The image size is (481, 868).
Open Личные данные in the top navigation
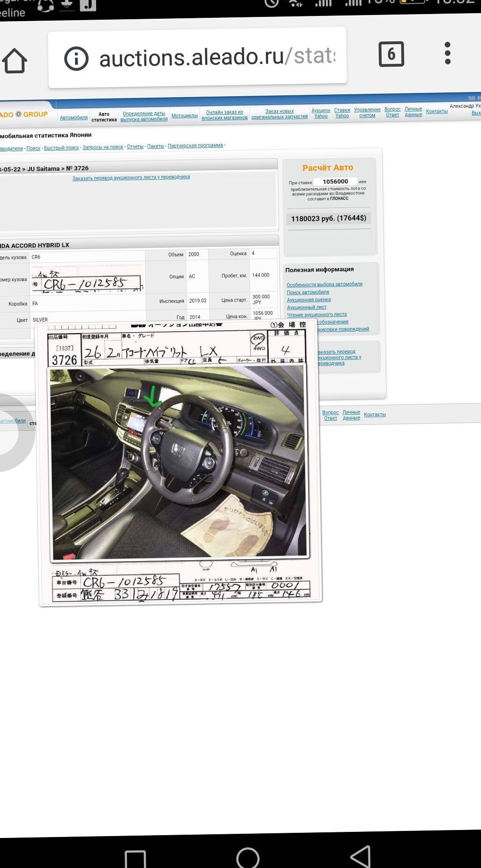click(413, 111)
